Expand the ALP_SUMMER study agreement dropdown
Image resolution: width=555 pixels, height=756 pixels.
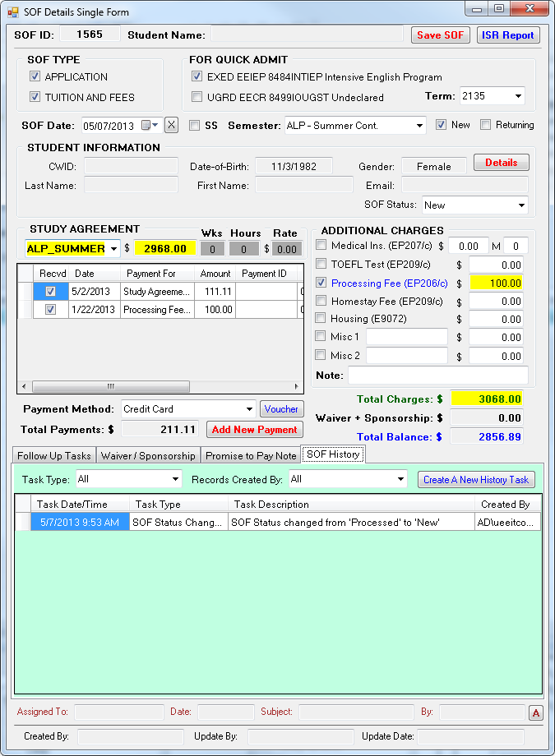(113, 249)
